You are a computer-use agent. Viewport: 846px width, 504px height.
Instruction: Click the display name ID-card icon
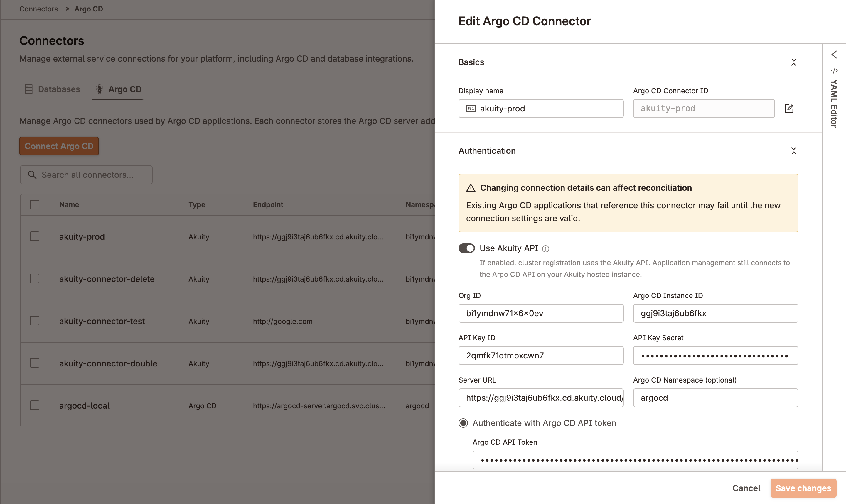point(471,109)
